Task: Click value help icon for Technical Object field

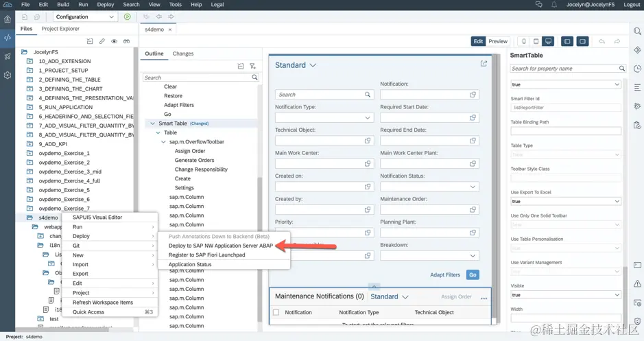Action: tap(368, 141)
